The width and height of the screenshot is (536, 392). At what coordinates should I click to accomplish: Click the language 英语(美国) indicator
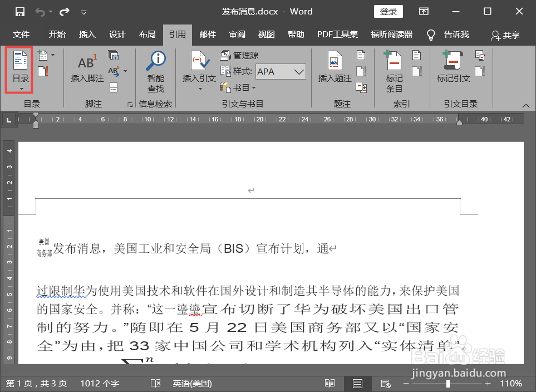[193, 384]
